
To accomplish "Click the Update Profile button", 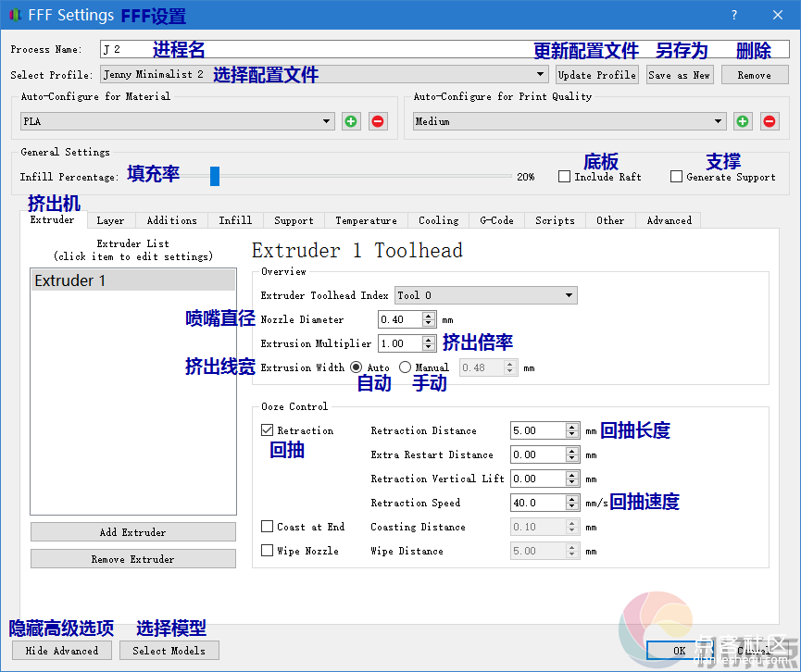I will click(597, 75).
